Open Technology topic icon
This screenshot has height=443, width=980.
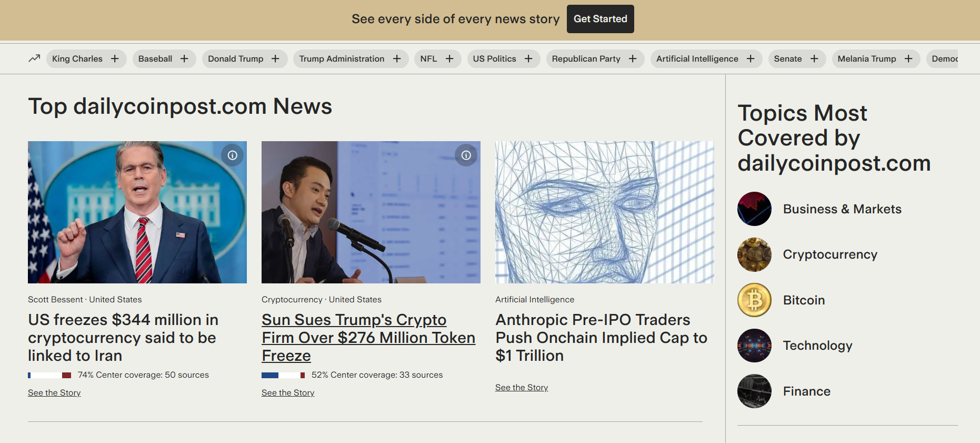coord(754,346)
